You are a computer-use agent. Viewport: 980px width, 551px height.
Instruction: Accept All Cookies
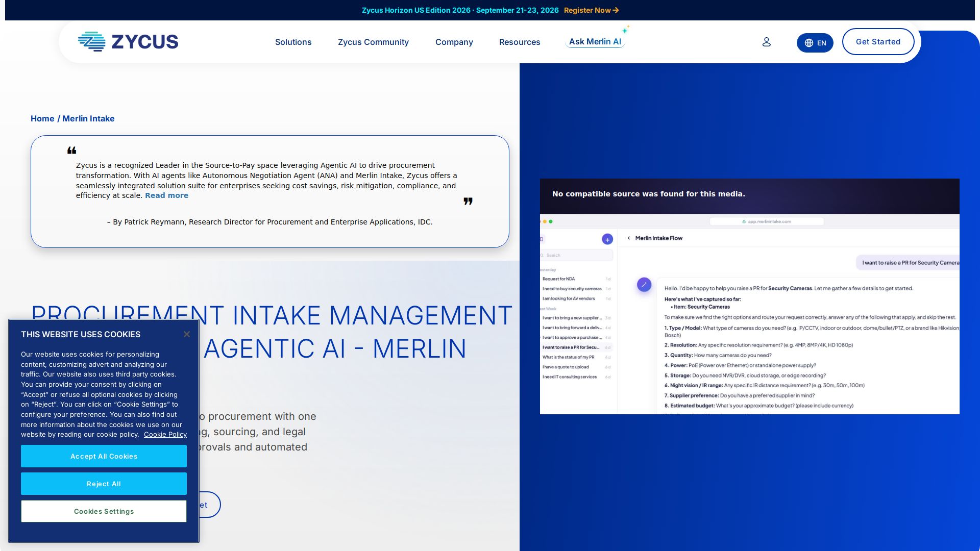(104, 456)
